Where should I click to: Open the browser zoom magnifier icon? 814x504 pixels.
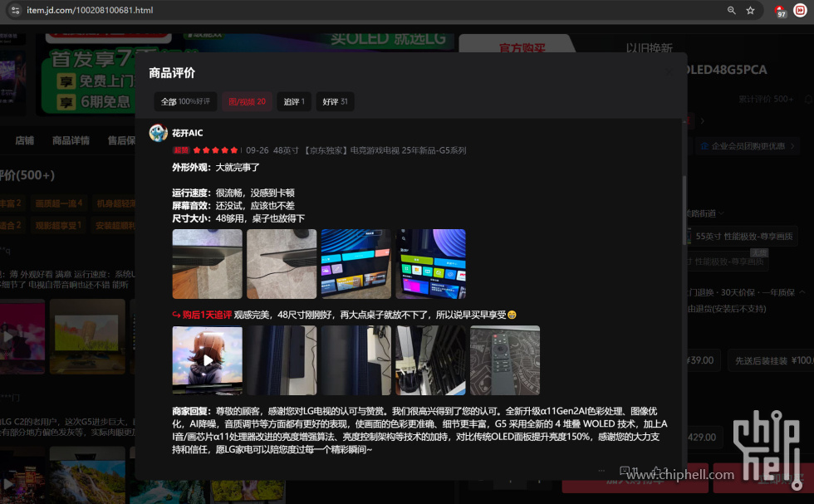click(x=732, y=11)
